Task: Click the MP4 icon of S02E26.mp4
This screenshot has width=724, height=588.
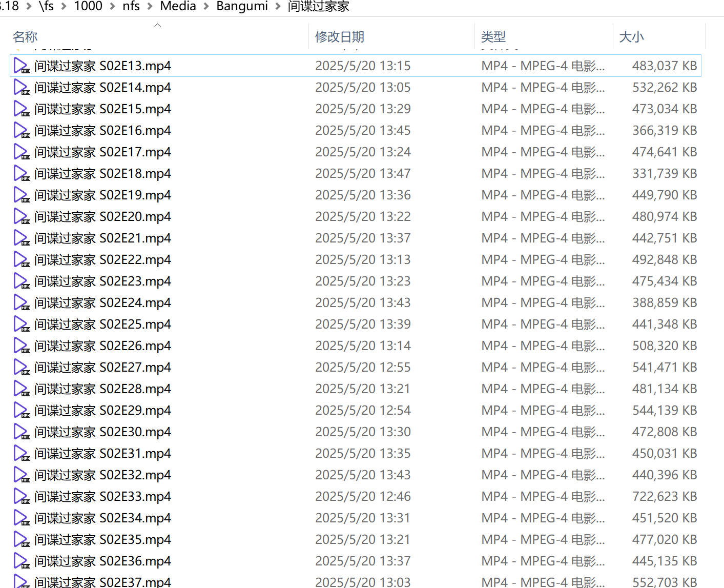Action: 22,346
